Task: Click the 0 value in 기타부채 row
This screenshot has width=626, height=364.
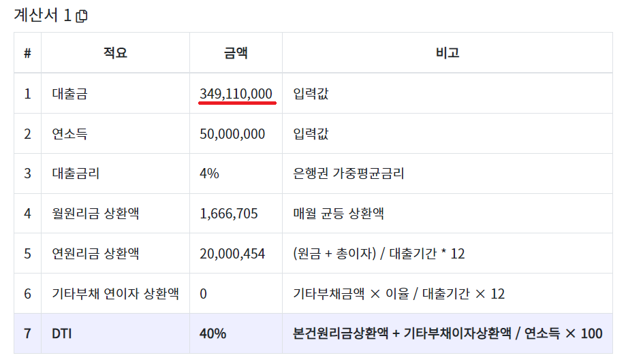Action: (203, 294)
